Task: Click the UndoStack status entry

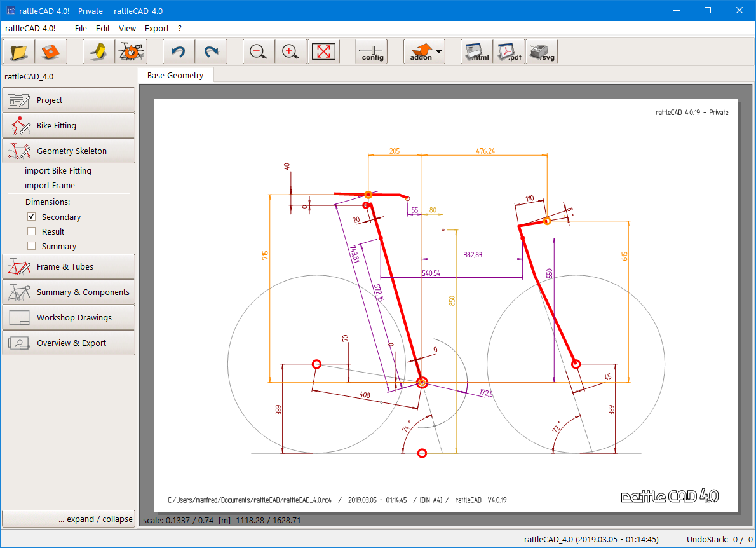Action: tap(719, 539)
